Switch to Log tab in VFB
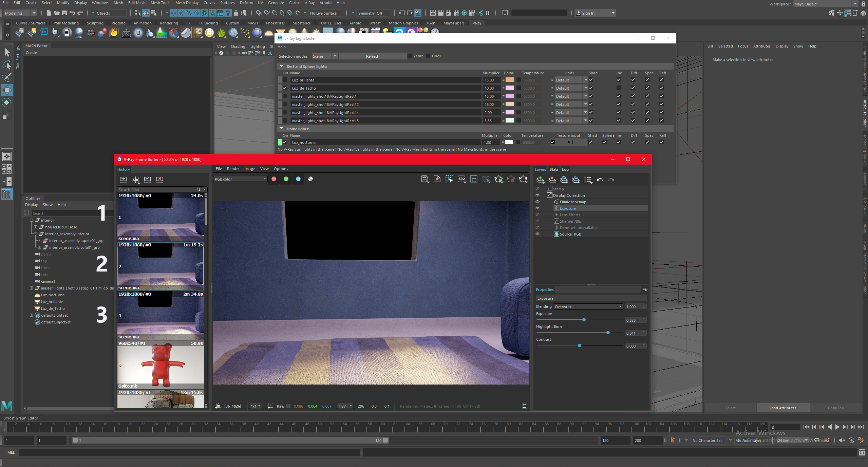The height and width of the screenshot is (467, 868). click(565, 169)
